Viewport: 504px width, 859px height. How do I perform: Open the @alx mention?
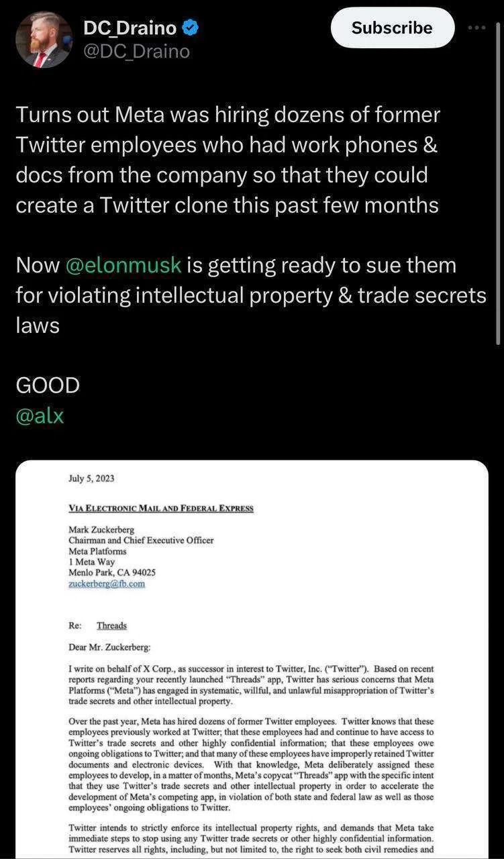coord(40,415)
